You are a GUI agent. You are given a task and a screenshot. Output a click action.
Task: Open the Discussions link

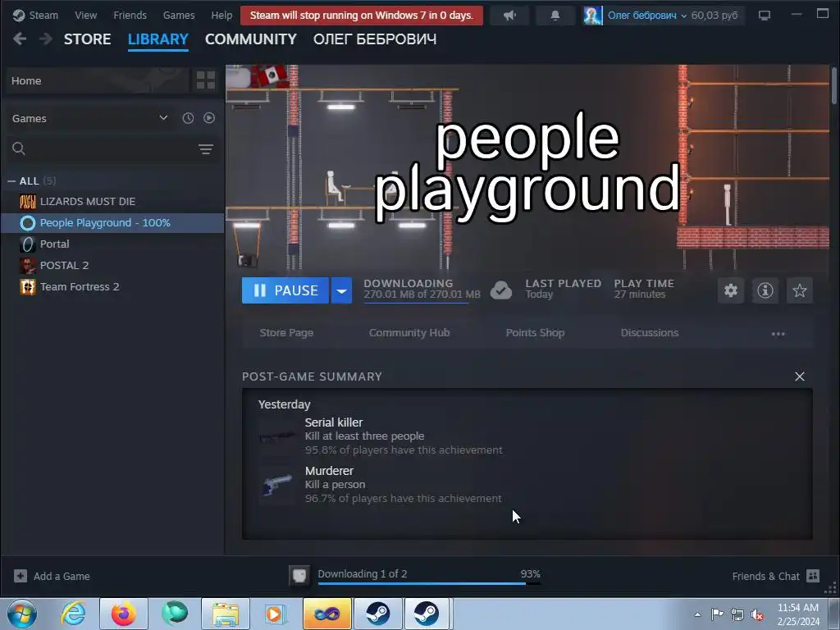[650, 333]
